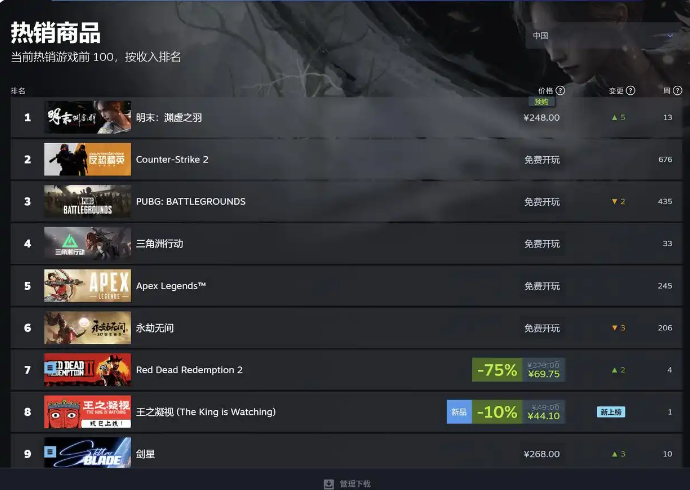Click the download manager icon at bottom
690x490 pixels.
click(329, 484)
